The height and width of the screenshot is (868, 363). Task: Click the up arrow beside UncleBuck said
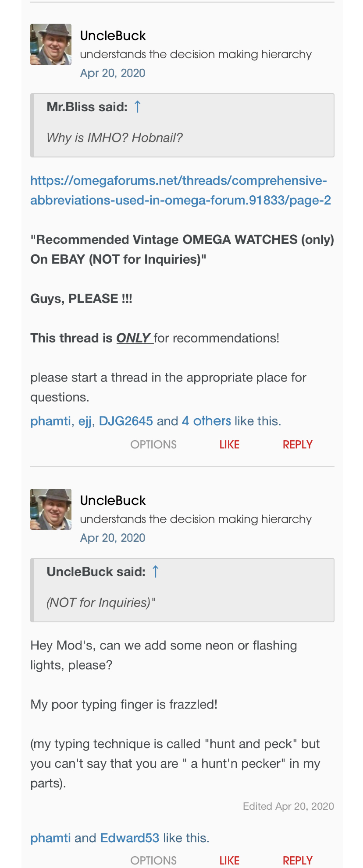click(155, 572)
